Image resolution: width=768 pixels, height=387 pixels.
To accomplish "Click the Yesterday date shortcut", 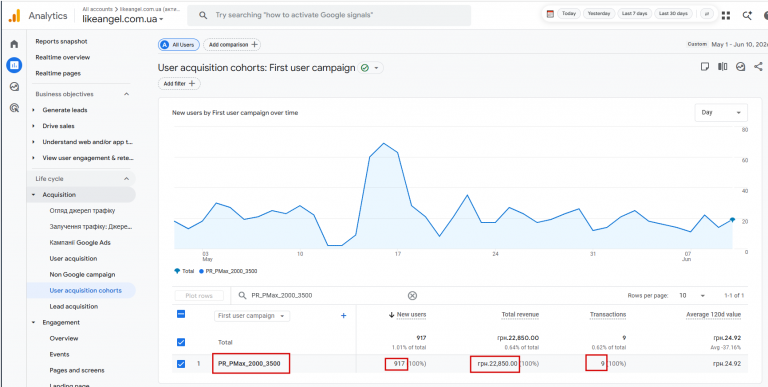I will (x=599, y=14).
